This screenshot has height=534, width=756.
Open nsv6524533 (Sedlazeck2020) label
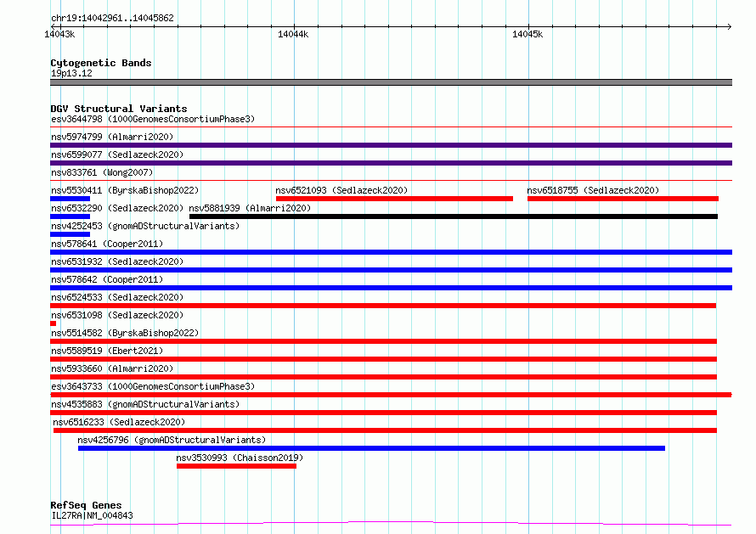tap(117, 297)
